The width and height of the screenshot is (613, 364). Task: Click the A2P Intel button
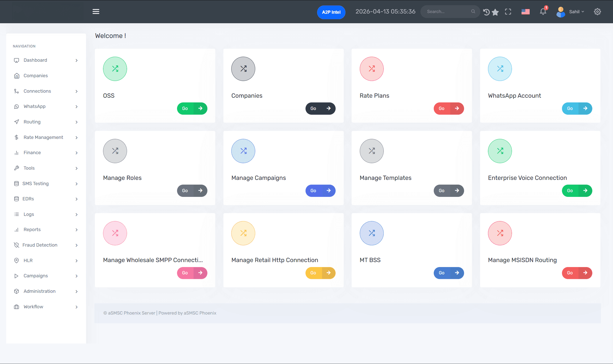pos(331,12)
